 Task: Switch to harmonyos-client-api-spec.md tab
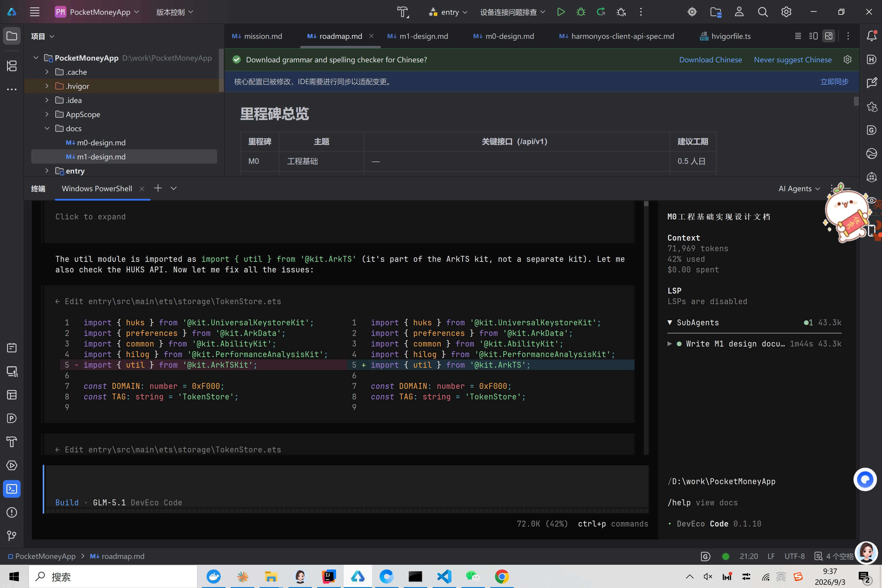tap(616, 36)
